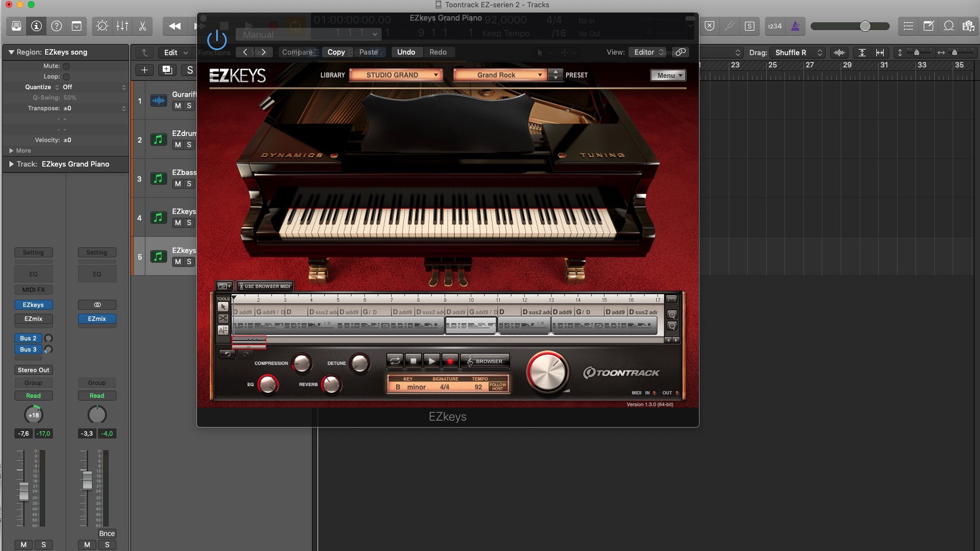Open the STUDIO GRAND library dropdown
This screenshot has height=551, width=980.
[396, 75]
